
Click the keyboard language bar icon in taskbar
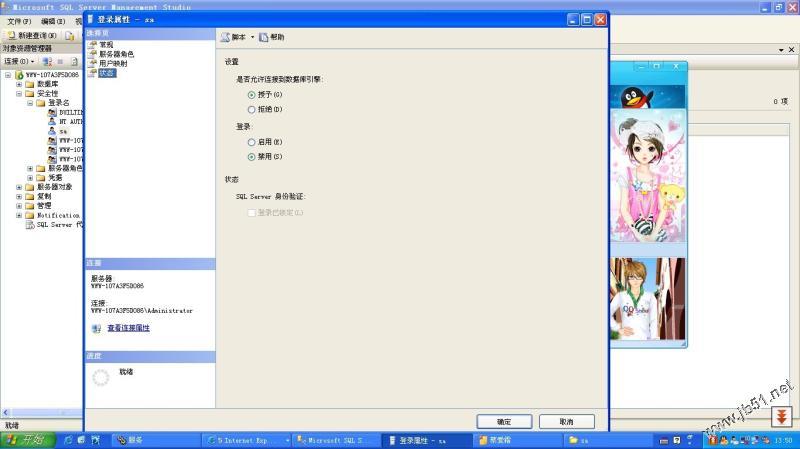click(x=663, y=440)
